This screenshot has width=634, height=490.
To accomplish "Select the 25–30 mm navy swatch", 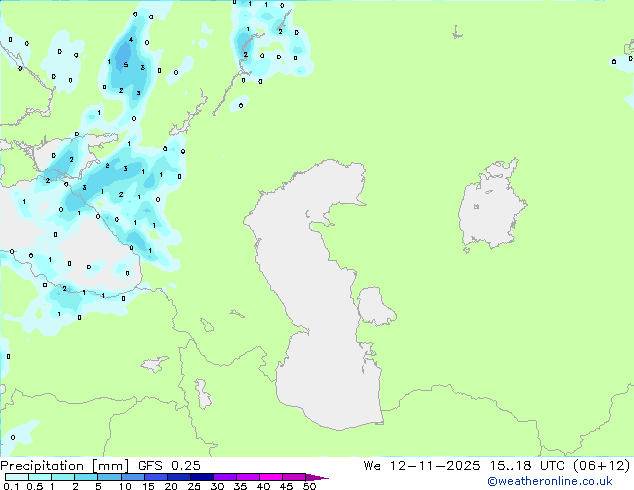I will tap(201, 477).
